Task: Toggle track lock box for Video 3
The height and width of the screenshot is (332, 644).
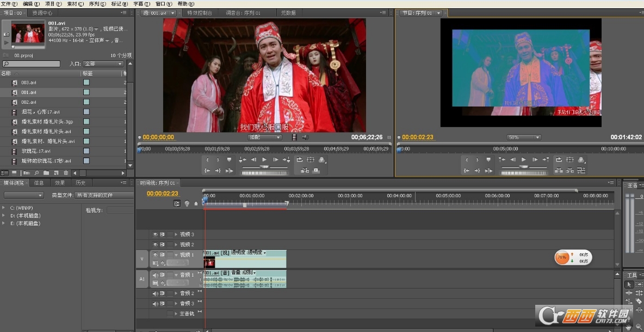Action: [170, 234]
